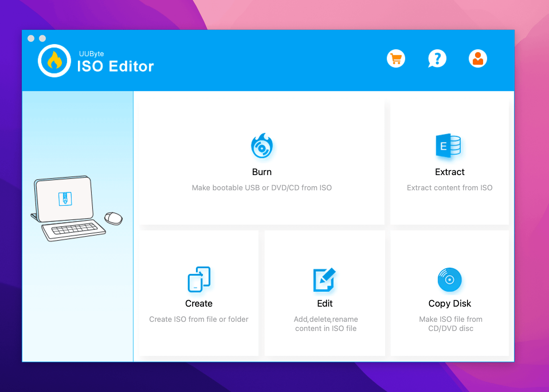Select the Copy Disk label
Screen dimensions: 549x392
[449, 304]
